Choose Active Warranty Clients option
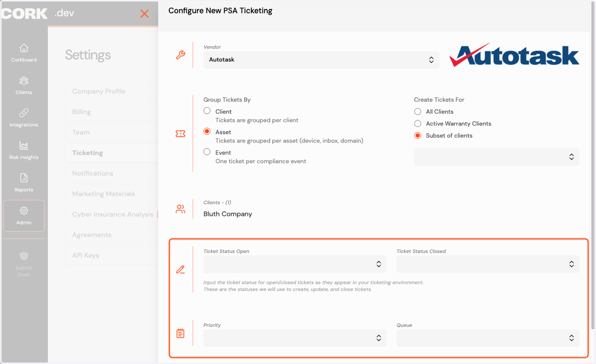 coord(418,123)
